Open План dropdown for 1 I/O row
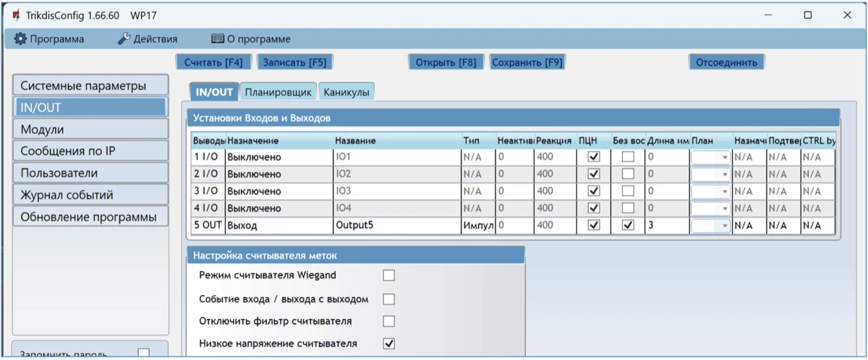The width and height of the screenshot is (868, 360). tap(724, 158)
